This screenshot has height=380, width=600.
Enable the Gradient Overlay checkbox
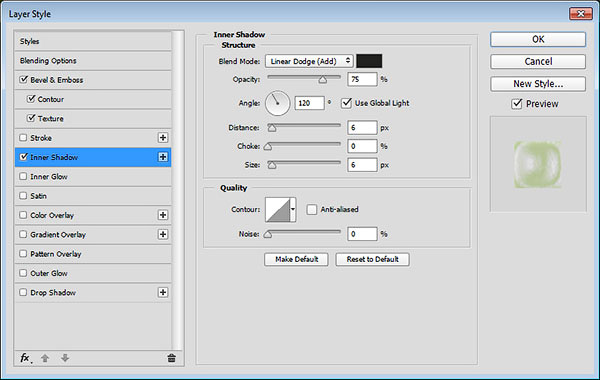[23, 234]
